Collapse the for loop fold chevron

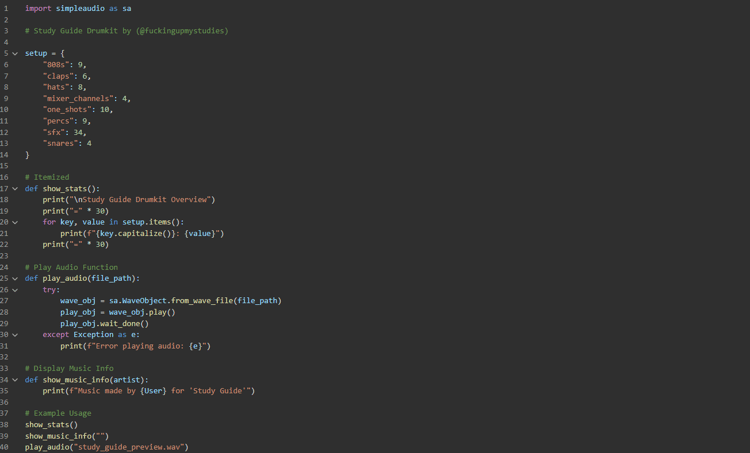[x=15, y=222]
